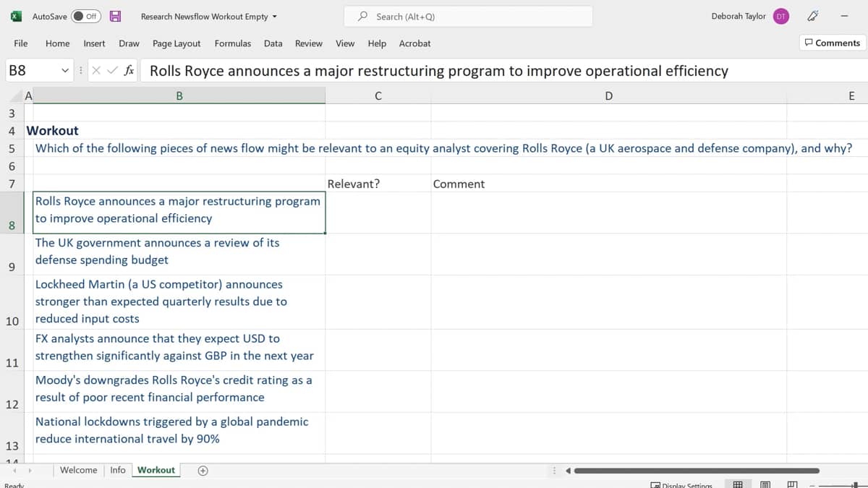868x488 pixels.
Task: Confirm entry with the checkmark icon
Action: click(x=112, y=71)
